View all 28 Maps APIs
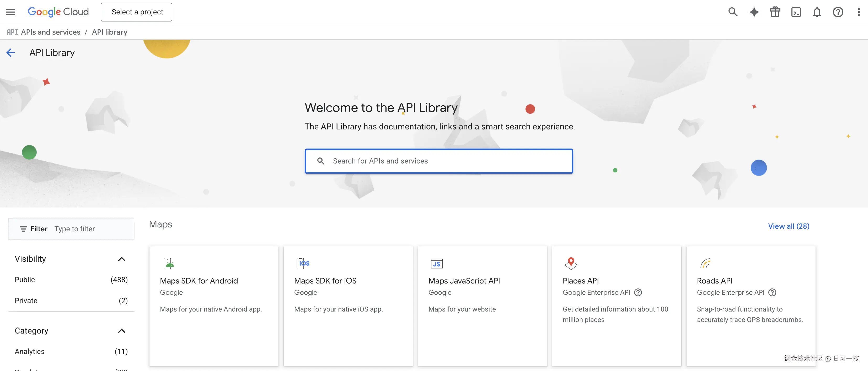868x371 pixels. [789, 226]
